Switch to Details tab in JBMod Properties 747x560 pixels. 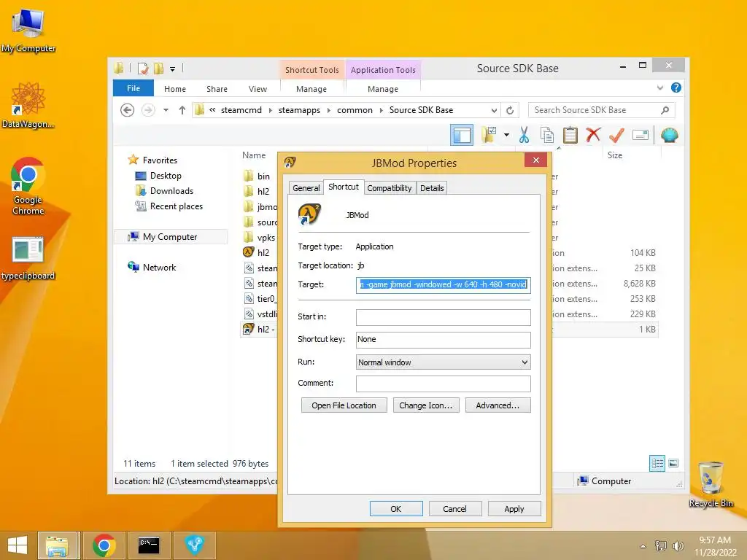[432, 188]
